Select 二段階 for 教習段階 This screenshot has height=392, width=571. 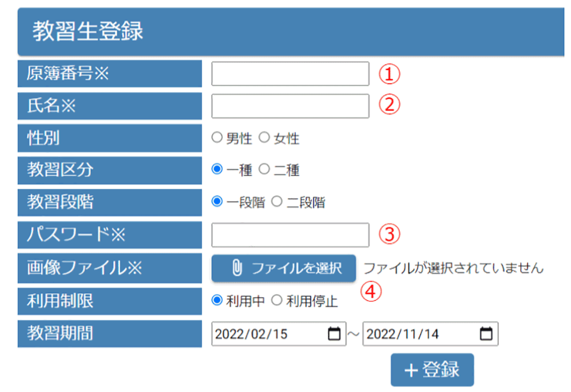click(276, 202)
